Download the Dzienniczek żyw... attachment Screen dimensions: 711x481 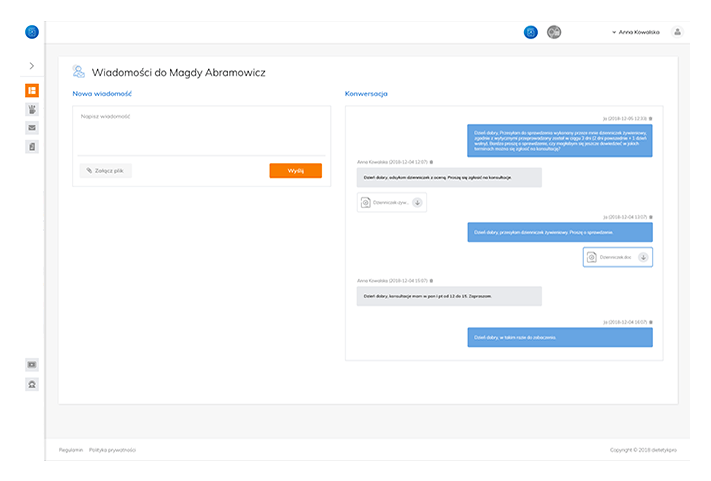tap(418, 203)
